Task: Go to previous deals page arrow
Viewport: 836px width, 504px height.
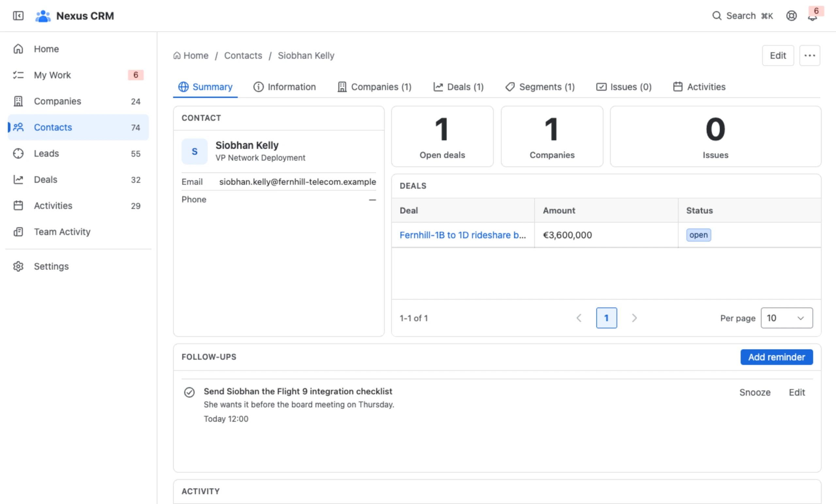Action: point(579,318)
